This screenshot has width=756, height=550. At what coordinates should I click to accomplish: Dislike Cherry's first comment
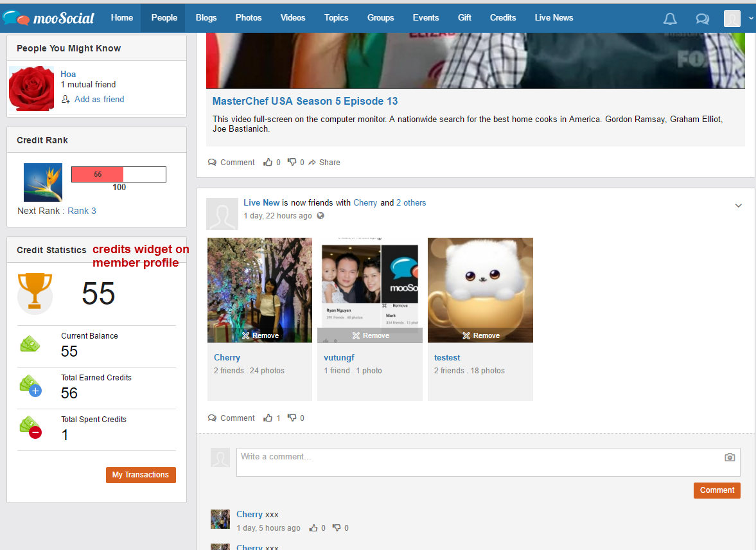point(337,528)
